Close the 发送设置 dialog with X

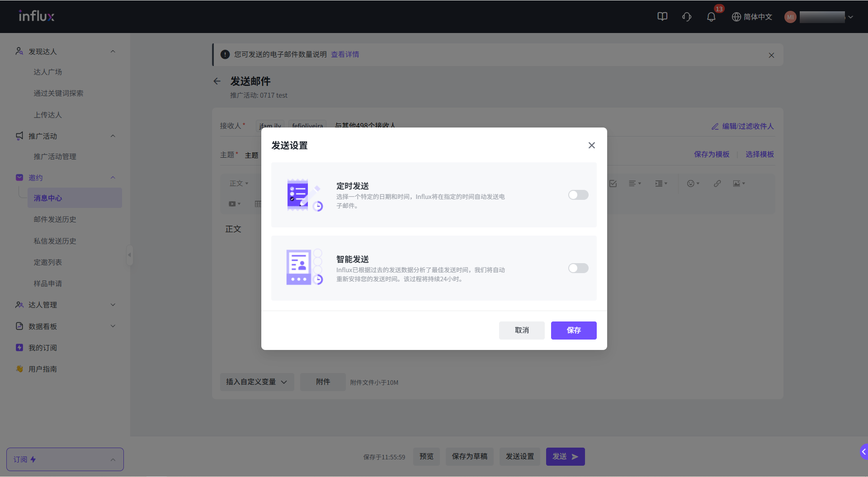(591, 145)
